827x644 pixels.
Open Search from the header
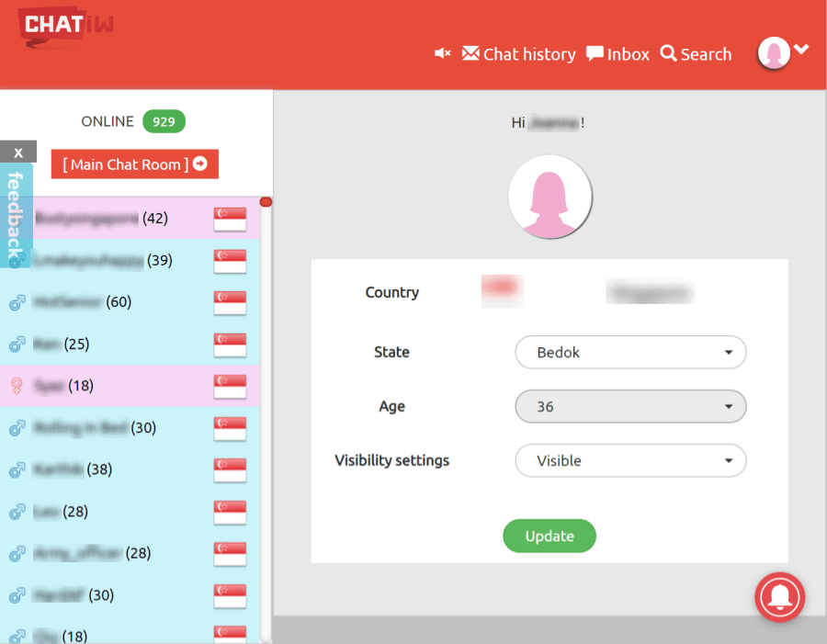pos(696,54)
